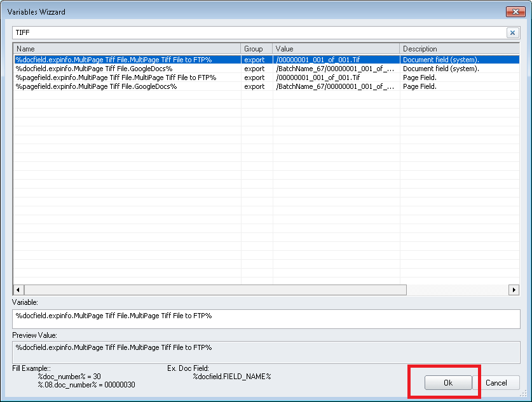Confirm the selection with Ok
The height and width of the screenshot is (402, 532).
click(x=448, y=383)
